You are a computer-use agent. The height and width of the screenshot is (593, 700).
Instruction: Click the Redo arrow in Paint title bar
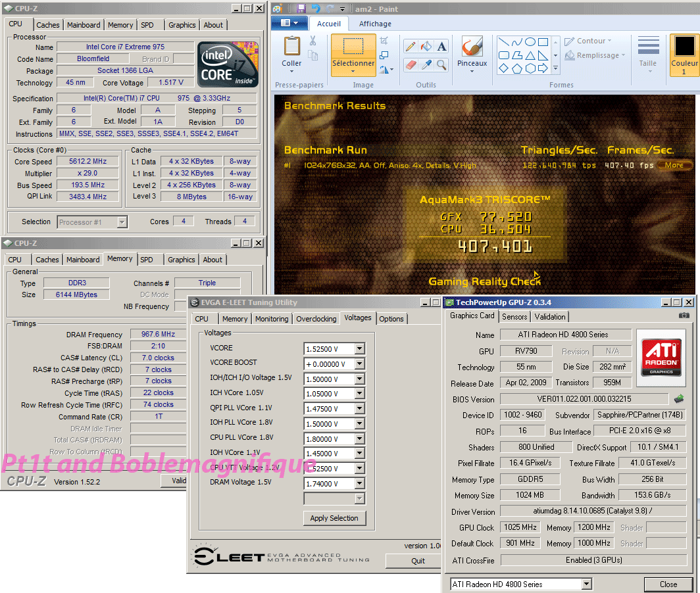[330, 9]
